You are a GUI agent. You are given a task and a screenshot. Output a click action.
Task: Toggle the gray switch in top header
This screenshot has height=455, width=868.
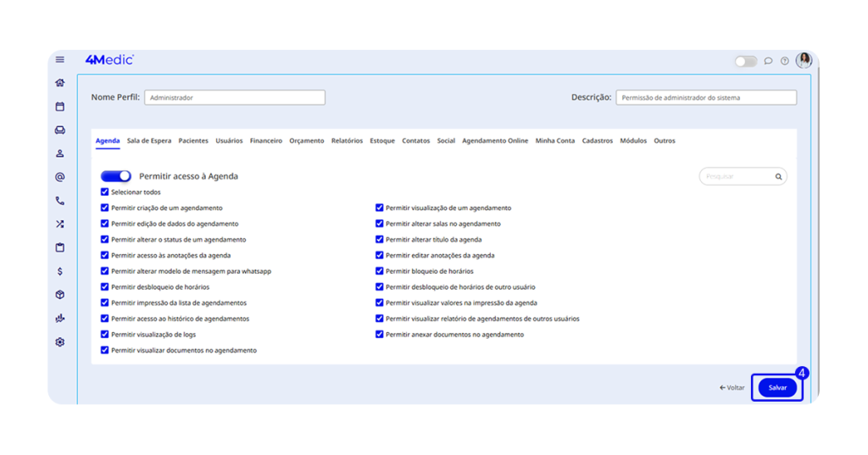[746, 61]
